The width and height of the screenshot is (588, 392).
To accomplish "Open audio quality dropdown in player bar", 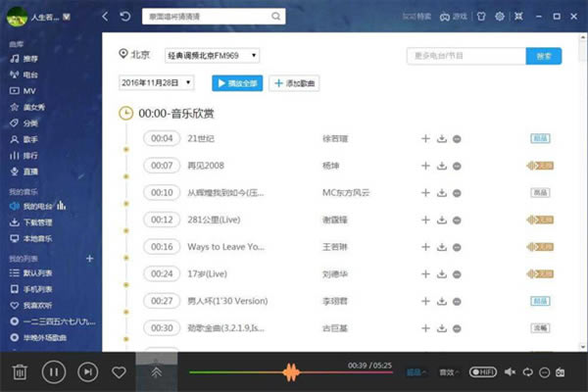I will coord(416,372).
